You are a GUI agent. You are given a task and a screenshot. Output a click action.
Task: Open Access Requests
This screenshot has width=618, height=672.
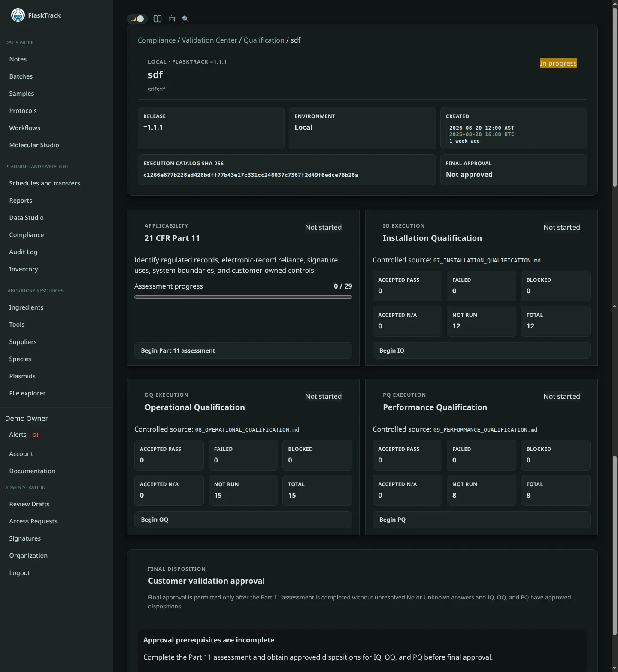click(33, 521)
